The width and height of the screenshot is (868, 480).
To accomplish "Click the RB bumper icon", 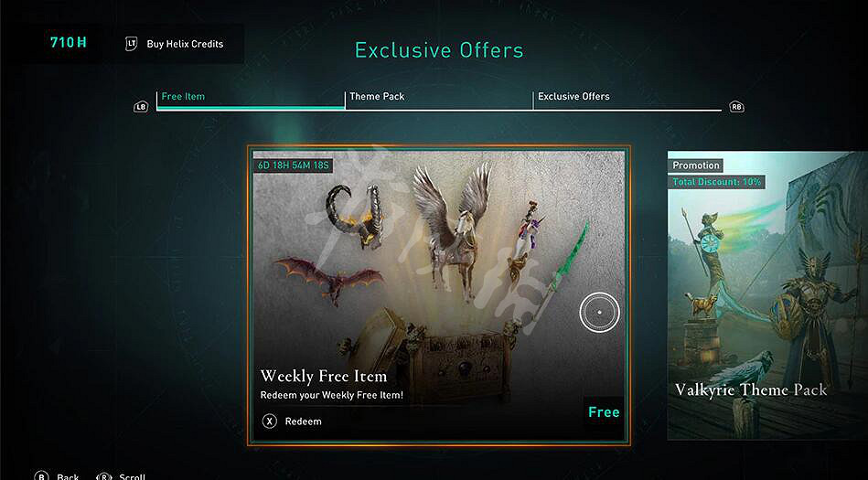I will click(736, 107).
